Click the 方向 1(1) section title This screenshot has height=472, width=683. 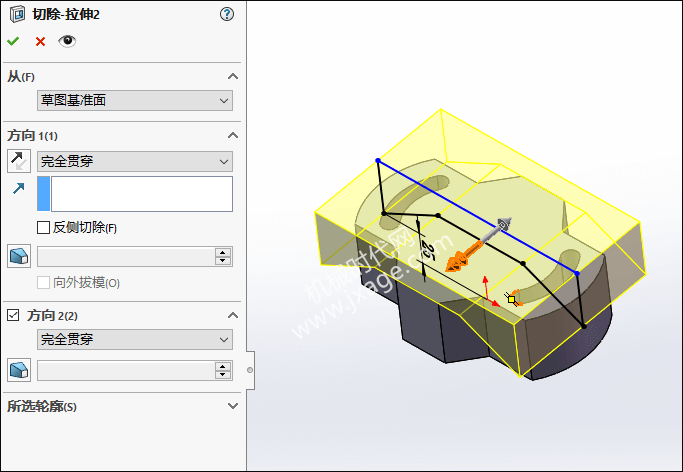coord(32,136)
